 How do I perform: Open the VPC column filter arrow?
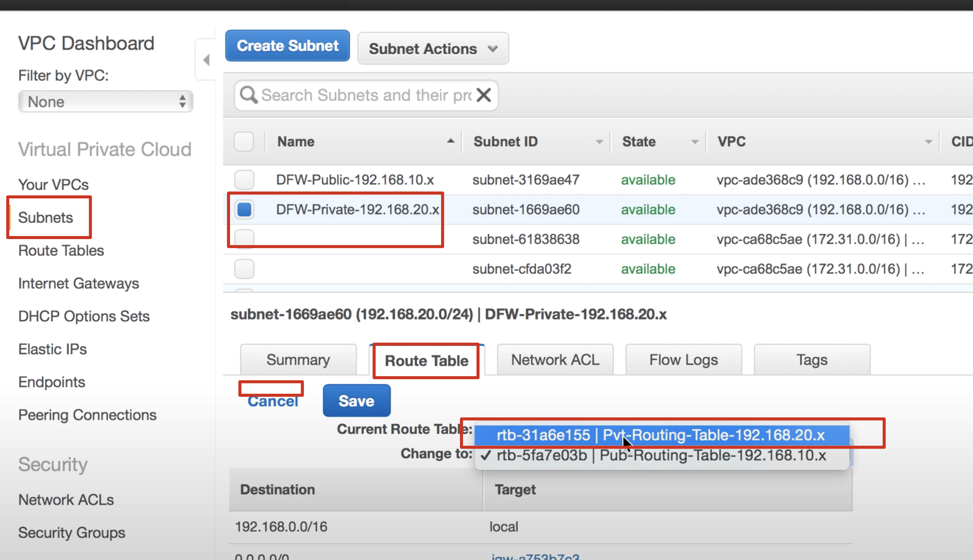tap(928, 142)
